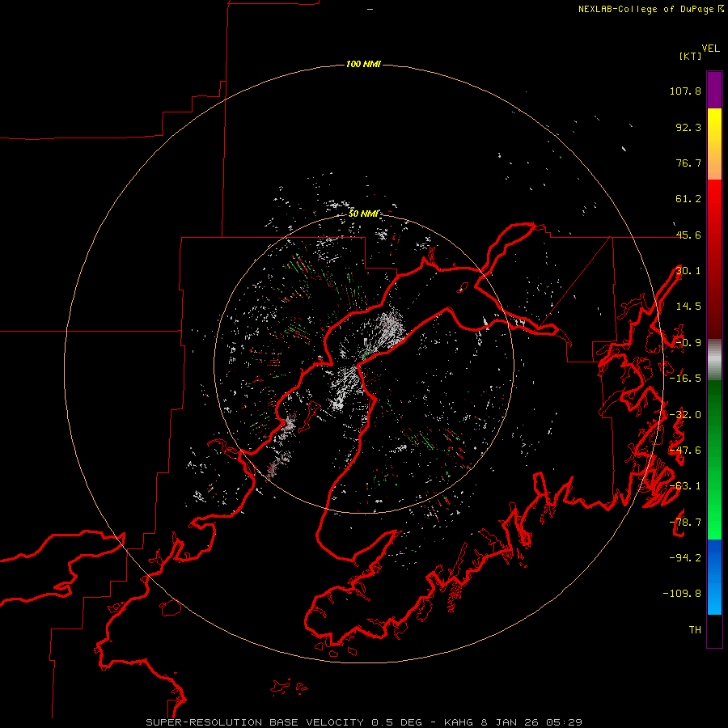Click the -78.7 legend value
The width and height of the screenshot is (728, 728).
click(x=685, y=523)
